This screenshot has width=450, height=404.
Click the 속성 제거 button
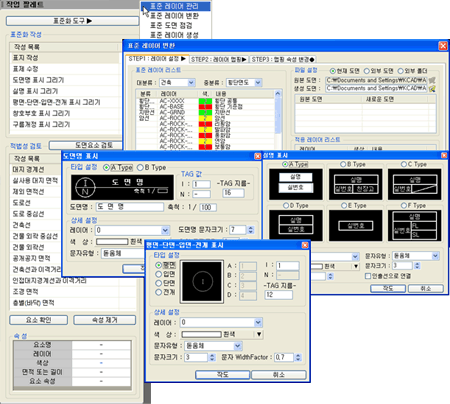click(x=105, y=320)
